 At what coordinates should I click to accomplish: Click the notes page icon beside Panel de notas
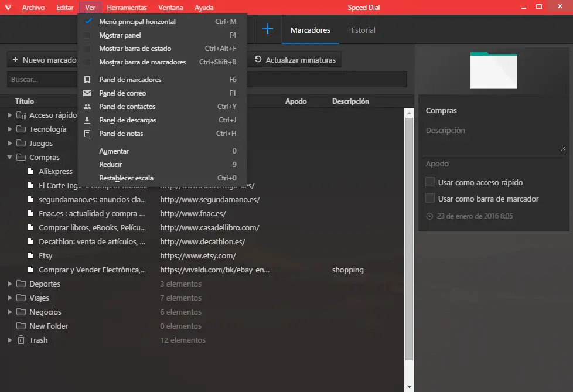click(87, 134)
